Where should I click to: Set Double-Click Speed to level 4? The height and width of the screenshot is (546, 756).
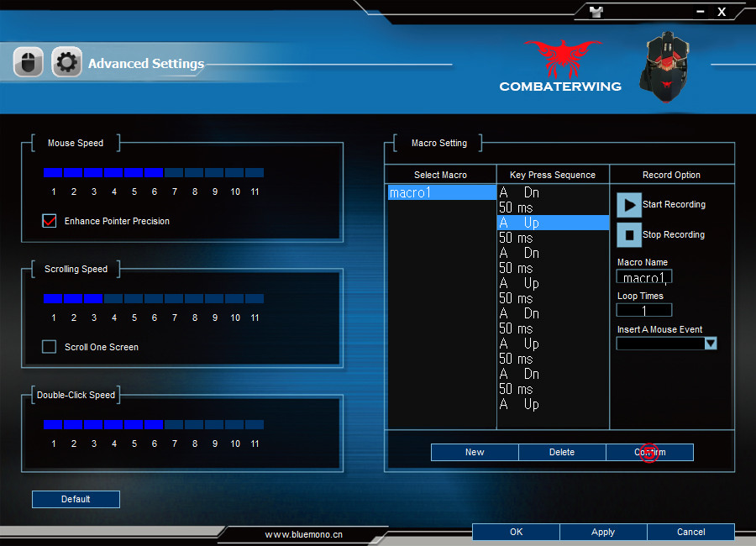click(113, 424)
